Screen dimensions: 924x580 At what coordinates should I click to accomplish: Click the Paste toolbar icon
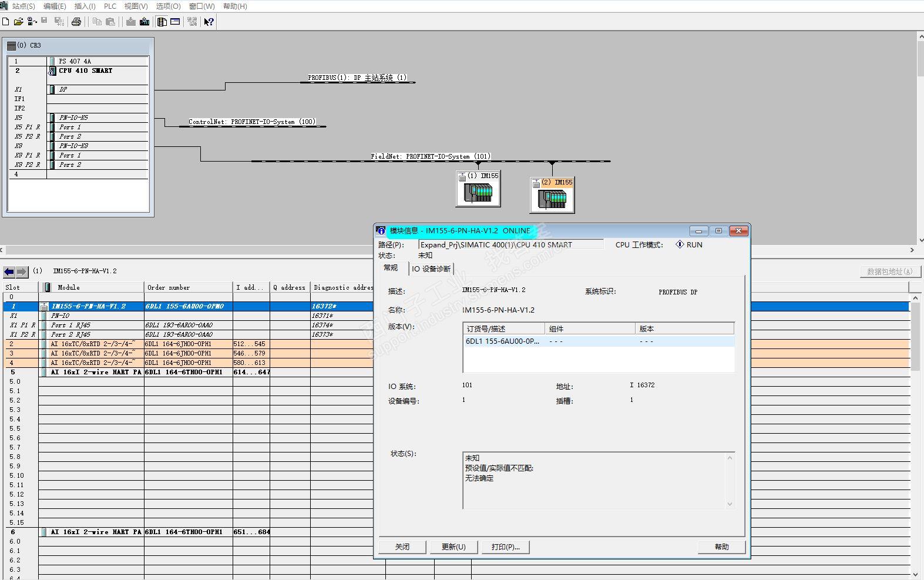tap(110, 22)
